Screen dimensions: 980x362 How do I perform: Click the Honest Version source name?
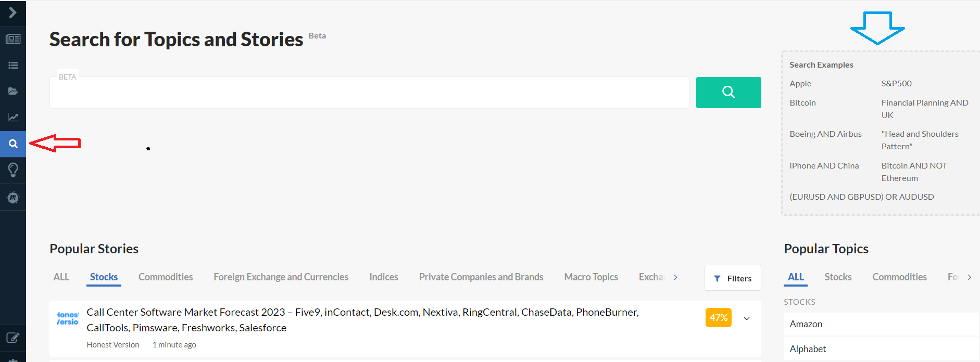[112, 345]
